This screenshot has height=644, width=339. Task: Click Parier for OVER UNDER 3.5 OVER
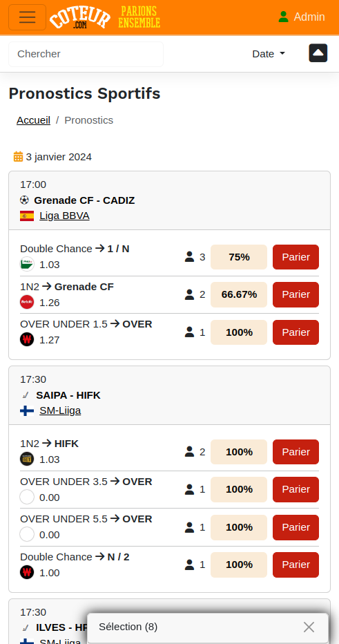pyautogui.click(x=296, y=489)
